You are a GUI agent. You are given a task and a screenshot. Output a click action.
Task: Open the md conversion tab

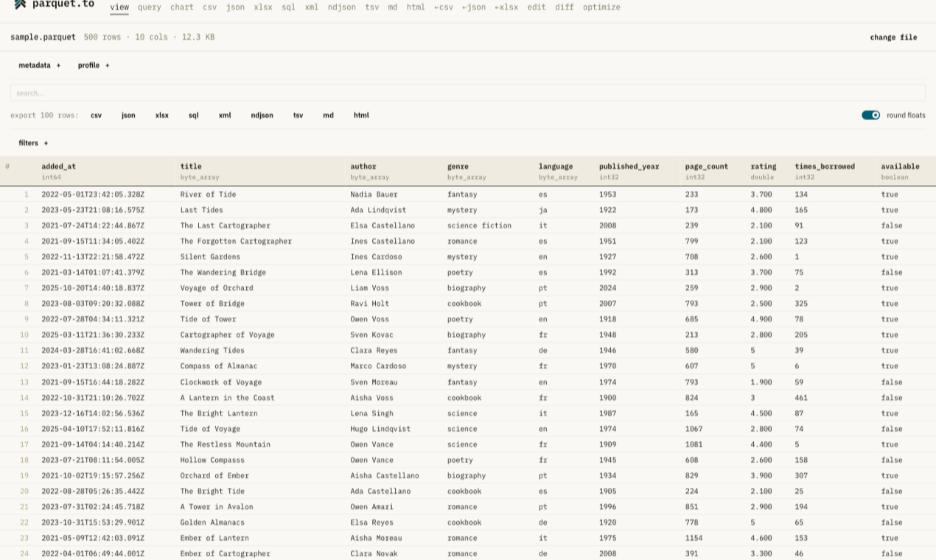coord(392,7)
